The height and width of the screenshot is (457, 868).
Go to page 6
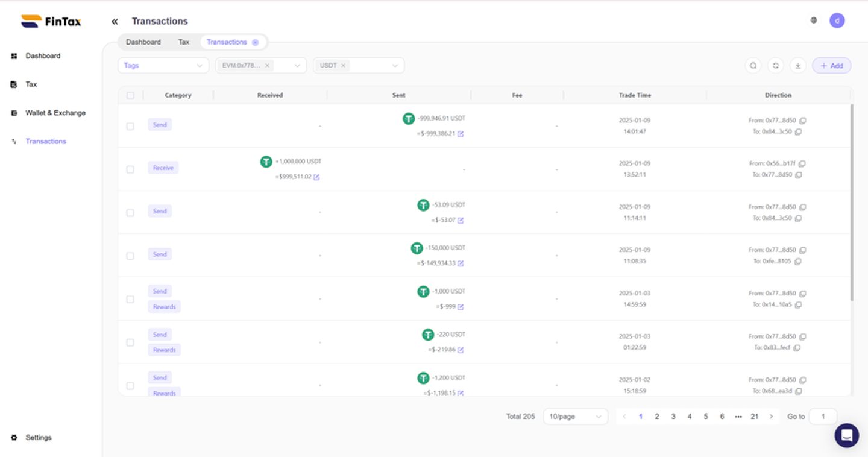point(722,417)
